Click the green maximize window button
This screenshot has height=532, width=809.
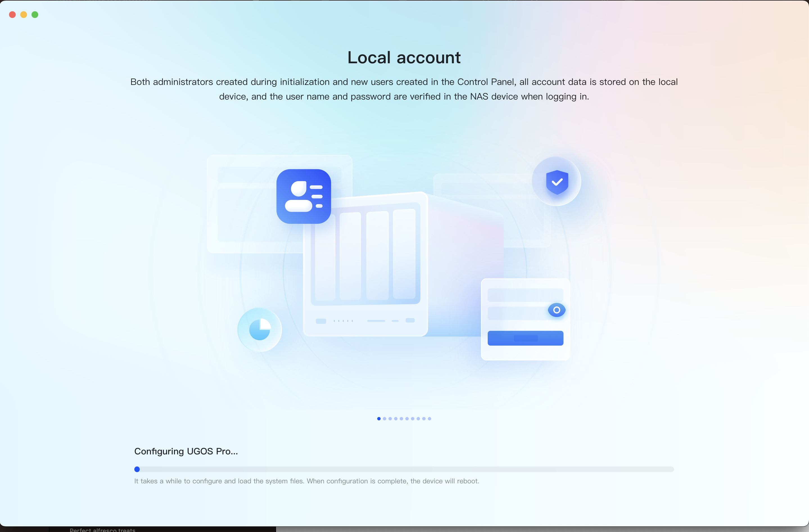pyautogui.click(x=35, y=15)
